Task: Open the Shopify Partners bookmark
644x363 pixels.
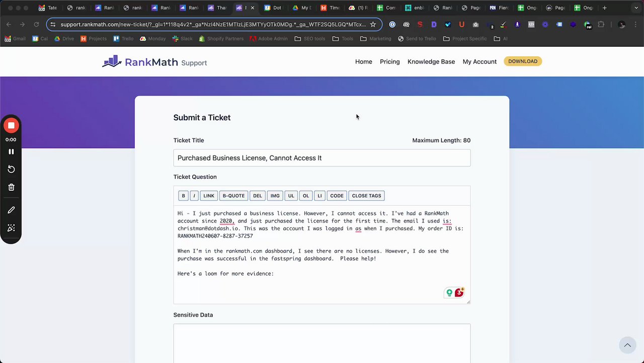Action: (x=221, y=38)
